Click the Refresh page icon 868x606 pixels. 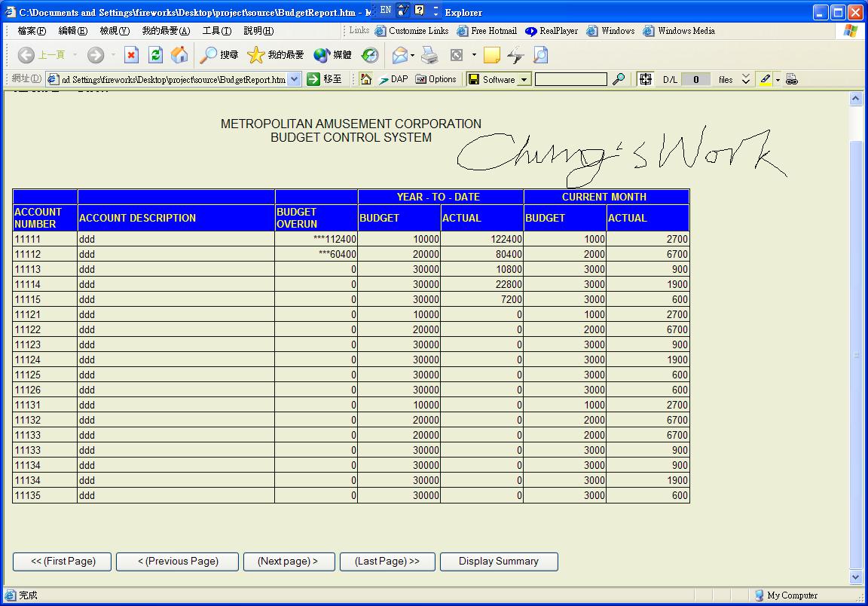[155, 55]
